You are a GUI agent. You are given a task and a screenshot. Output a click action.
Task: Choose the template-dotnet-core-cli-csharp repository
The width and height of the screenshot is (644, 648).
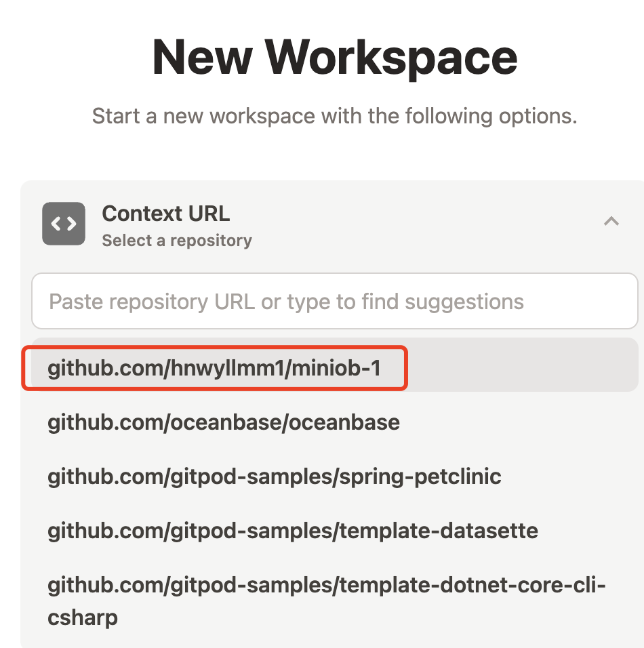(x=335, y=601)
